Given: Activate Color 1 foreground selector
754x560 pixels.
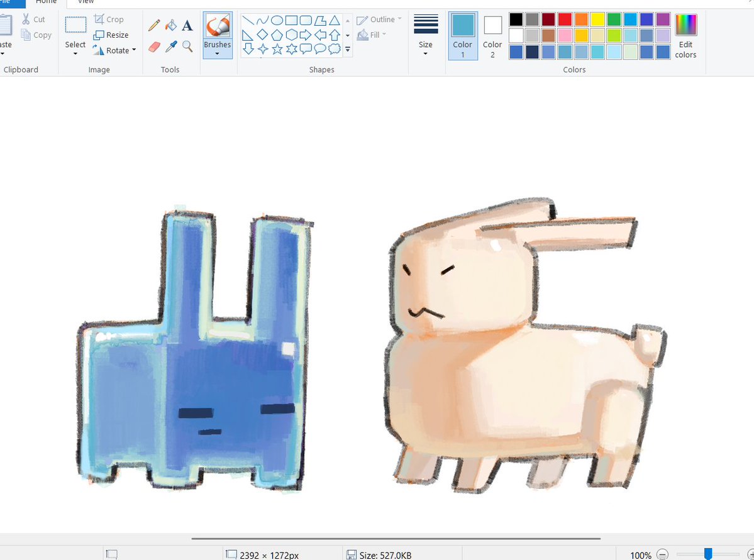Looking at the screenshot, I should (x=463, y=36).
